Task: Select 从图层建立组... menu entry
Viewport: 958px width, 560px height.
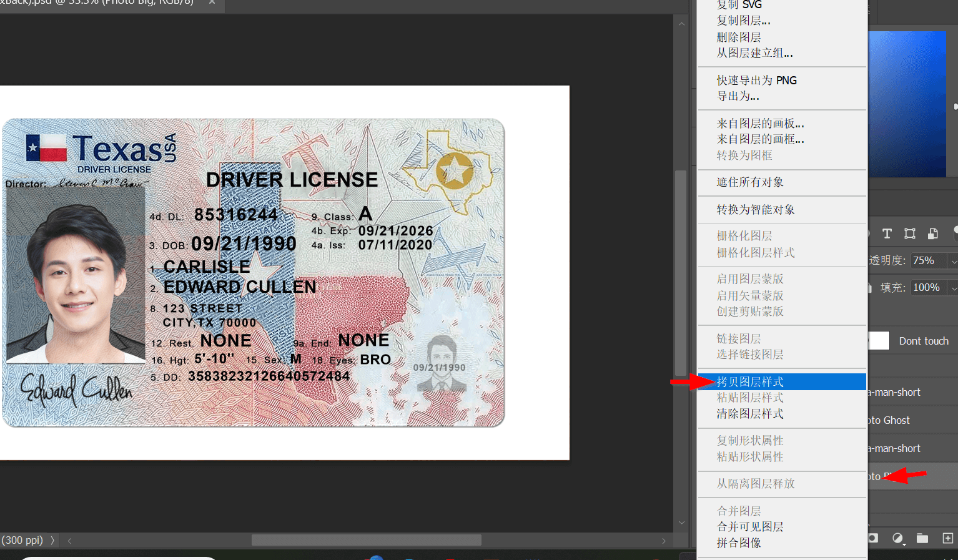Action: click(754, 53)
